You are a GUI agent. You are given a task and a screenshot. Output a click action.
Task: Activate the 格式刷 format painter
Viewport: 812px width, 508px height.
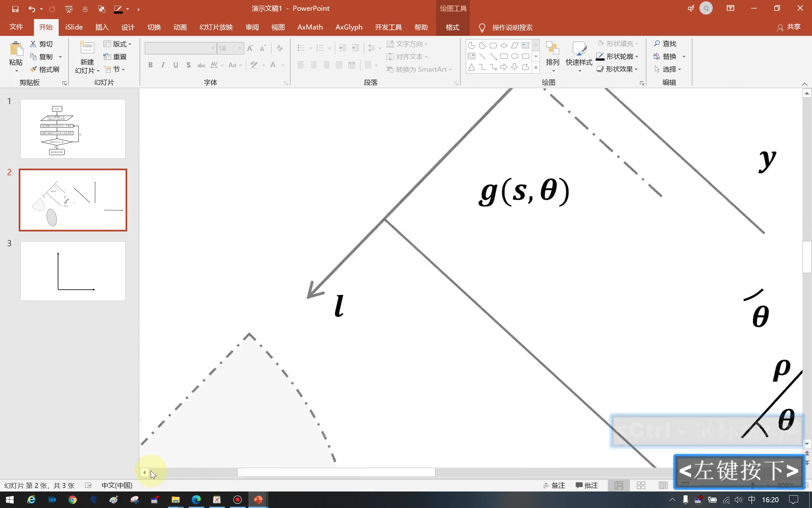[x=45, y=70]
